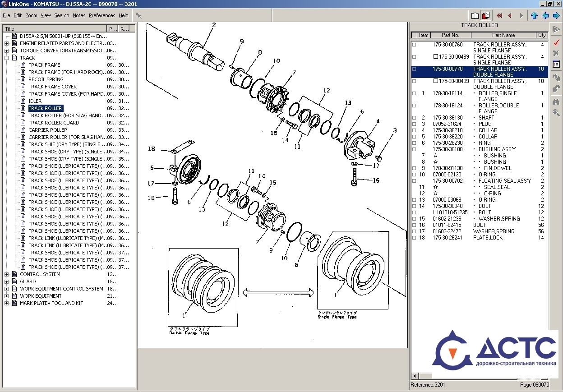This screenshot has width=563, height=392.
Task: Tick the checkbox for FLOATING SEAL ASS'Y row
Action: pyautogui.click(x=414, y=181)
